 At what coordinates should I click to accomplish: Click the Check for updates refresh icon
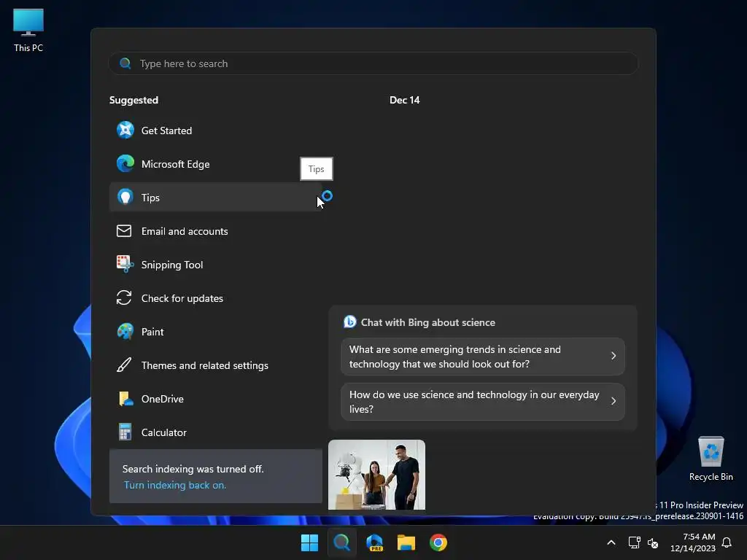tap(124, 298)
